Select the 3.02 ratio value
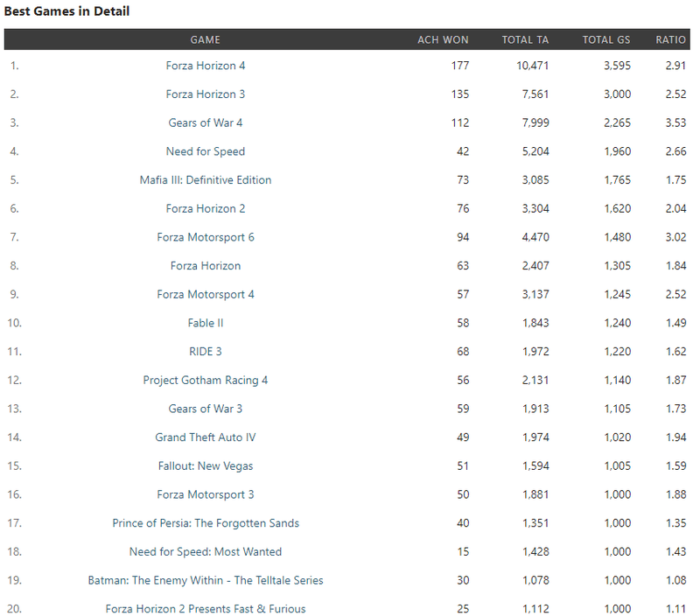 [x=675, y=237]
